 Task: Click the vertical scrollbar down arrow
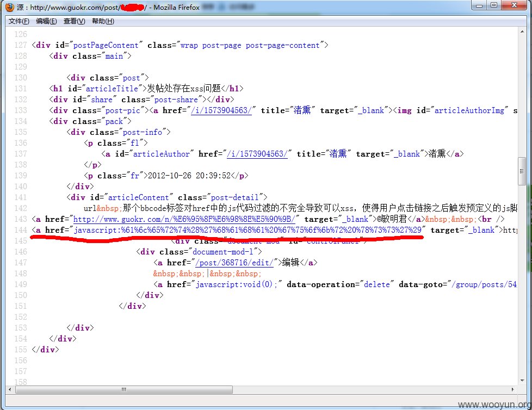click(522, 381)
